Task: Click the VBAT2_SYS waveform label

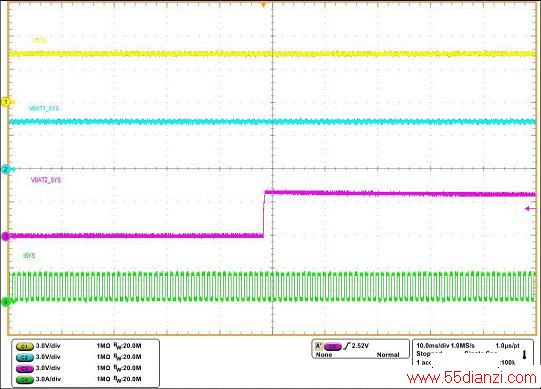Action: coord(46,180)
